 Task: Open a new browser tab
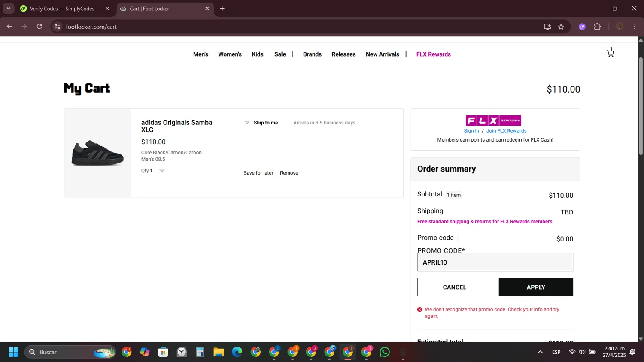[222, 9]
